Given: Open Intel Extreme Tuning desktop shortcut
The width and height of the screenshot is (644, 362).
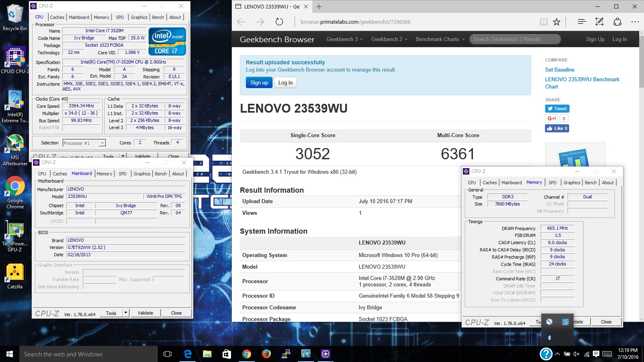Looking at the screenshot, I should point(15,106).
